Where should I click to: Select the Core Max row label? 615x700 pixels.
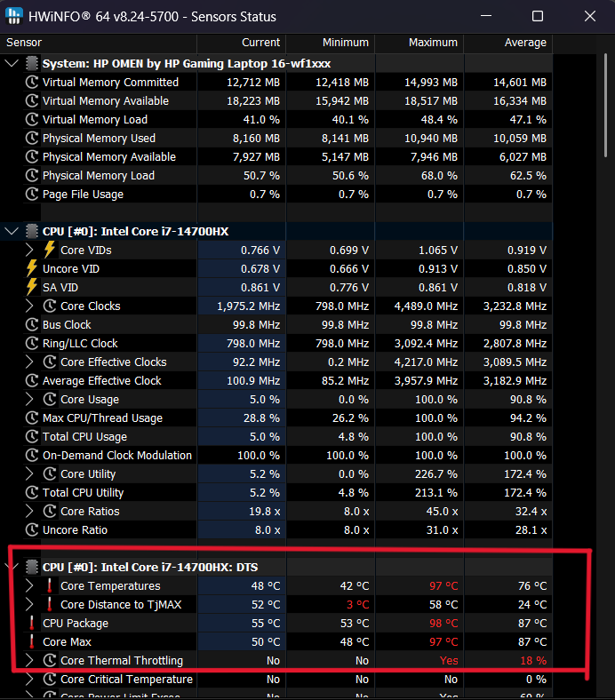[67, 642]
